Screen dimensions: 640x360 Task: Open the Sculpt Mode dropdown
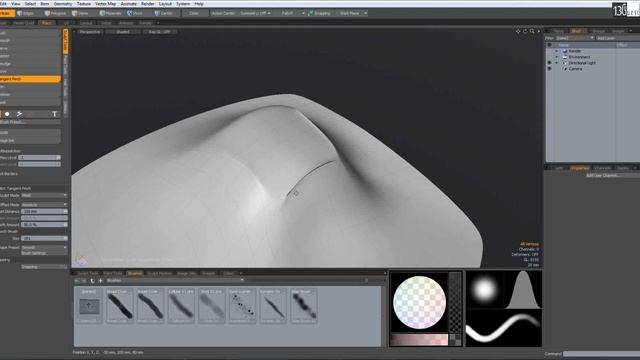tap(44, 196)
